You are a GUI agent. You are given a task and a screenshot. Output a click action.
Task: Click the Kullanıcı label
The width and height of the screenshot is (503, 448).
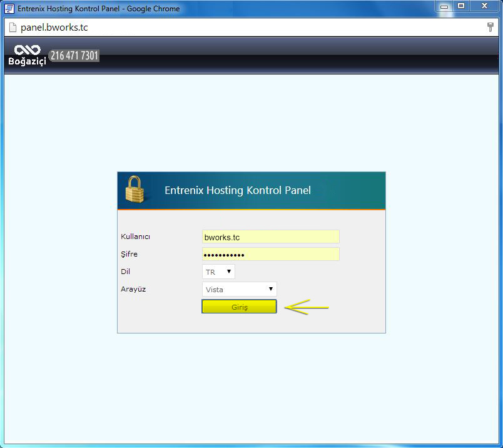(135, 237)
